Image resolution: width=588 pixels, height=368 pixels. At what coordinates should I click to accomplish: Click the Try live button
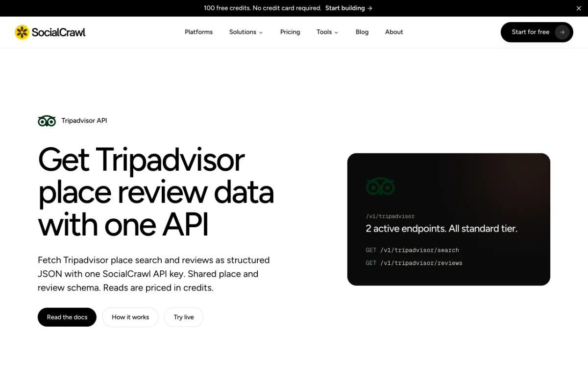[184, 317]
